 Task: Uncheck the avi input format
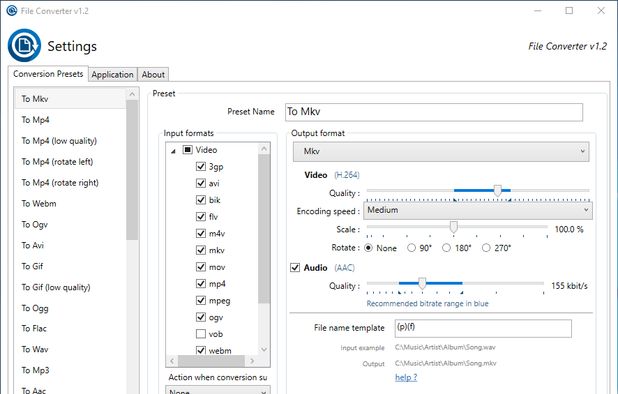[201, 183]
